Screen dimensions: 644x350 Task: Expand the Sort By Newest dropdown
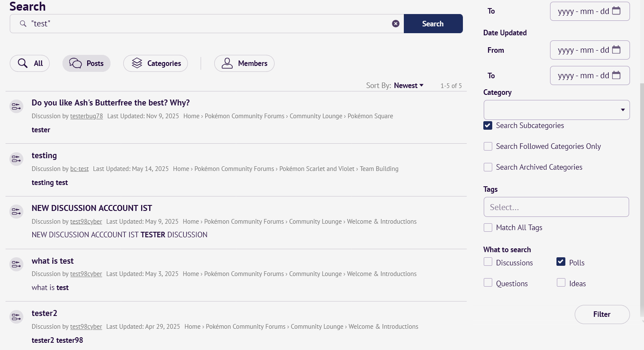(x=409, y=85)
